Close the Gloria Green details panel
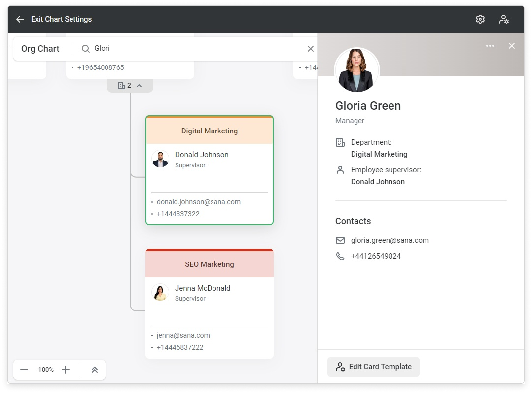 (511, 46)
